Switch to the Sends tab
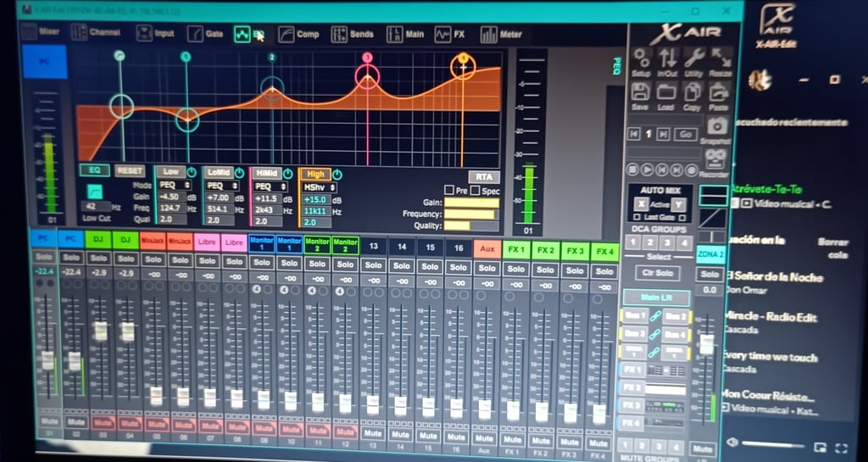Image resolution: width=868 pixels, height=462 pixels. (353, 34)
